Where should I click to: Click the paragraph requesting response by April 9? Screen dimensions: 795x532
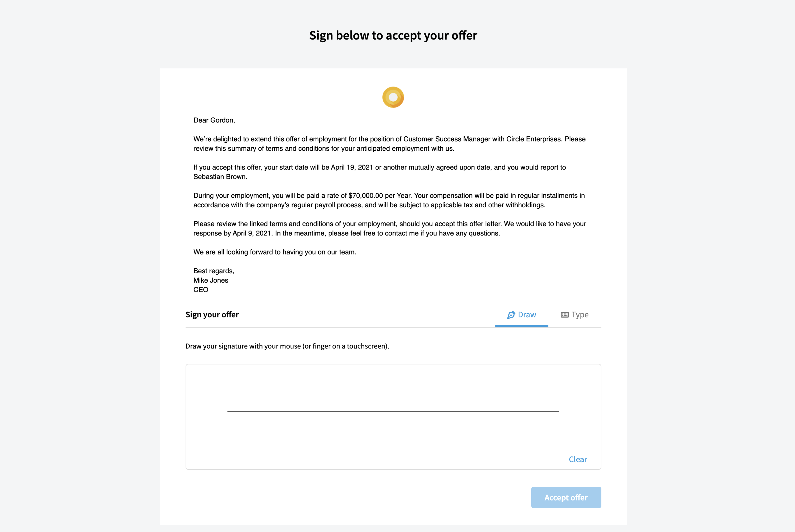pyautogui.click(x=390, y=228)
